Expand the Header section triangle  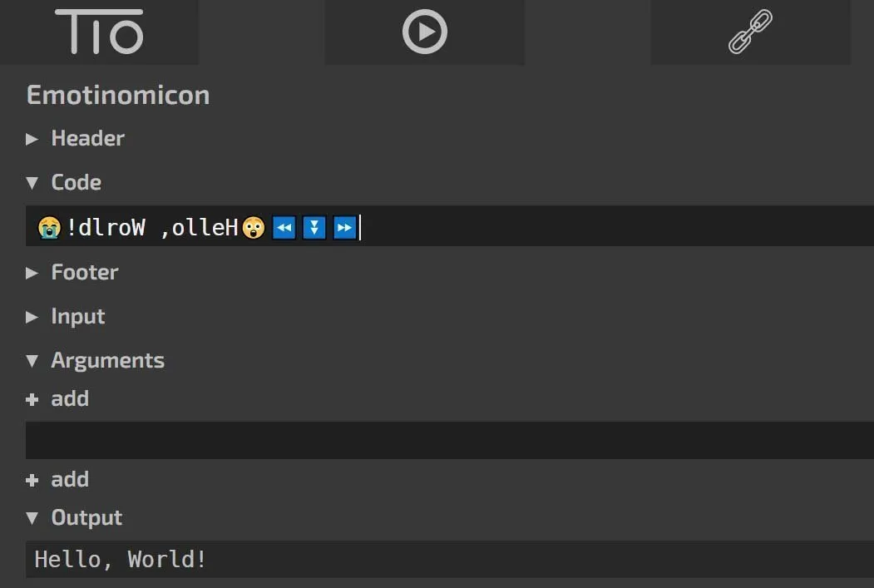point(32,139)
